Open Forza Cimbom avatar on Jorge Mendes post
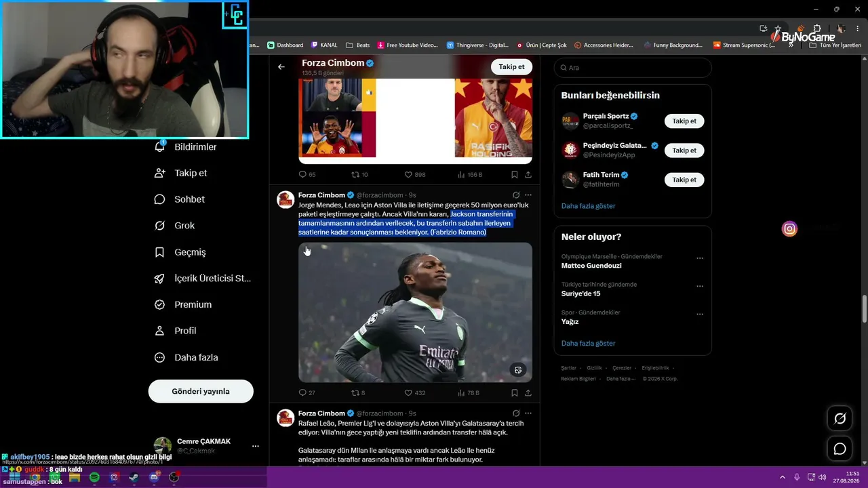 [285, 199]
